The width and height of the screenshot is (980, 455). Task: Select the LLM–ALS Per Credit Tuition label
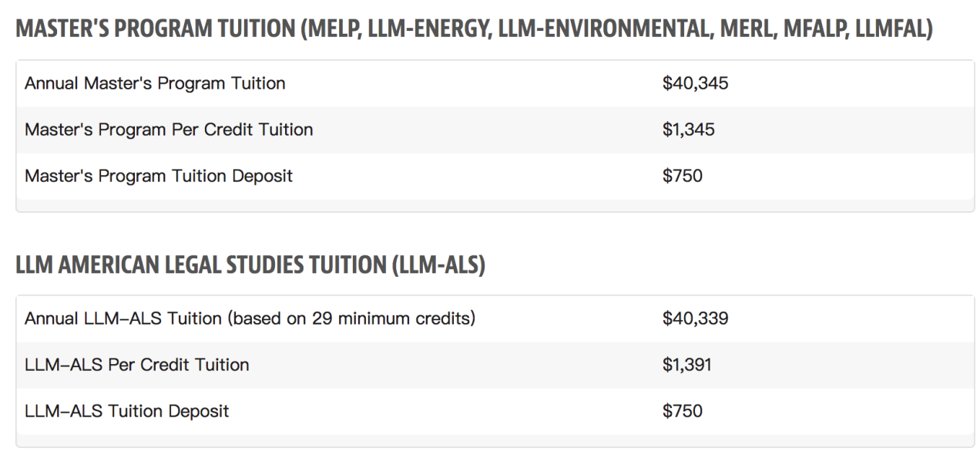coord(137,365)
